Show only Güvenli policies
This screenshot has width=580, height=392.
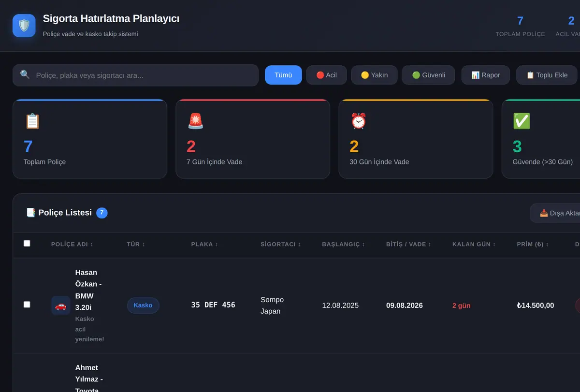pyautogui.click(x=428, y=75)
